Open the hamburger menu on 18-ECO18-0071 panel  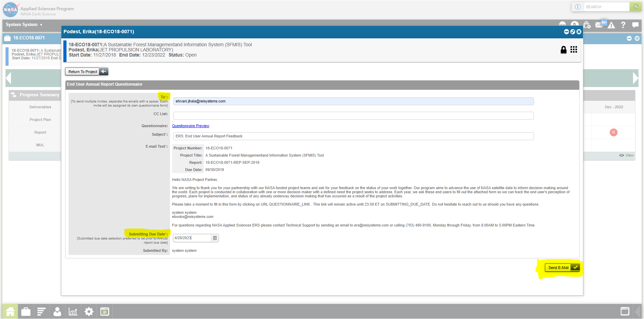[637, 38]
